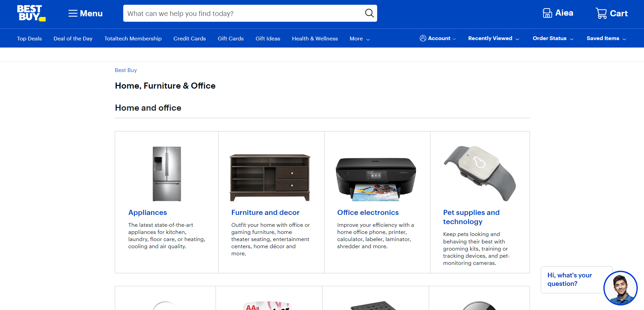The height and width of the screenshot is (310, 644).
Task: Open the chat assistant avatar
Action: (x=621, y=288)
